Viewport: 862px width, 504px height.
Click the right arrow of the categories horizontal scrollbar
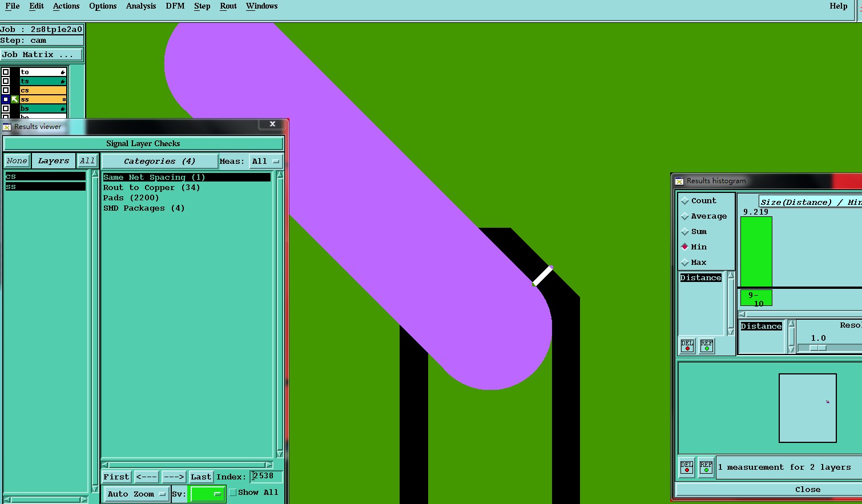[x=269, y=465]
